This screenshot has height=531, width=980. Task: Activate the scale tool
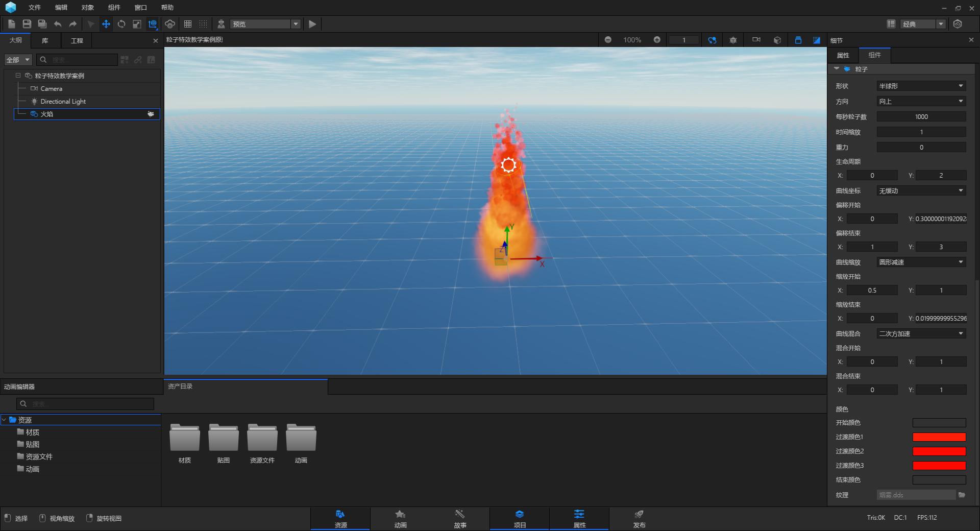click(137, 24)
